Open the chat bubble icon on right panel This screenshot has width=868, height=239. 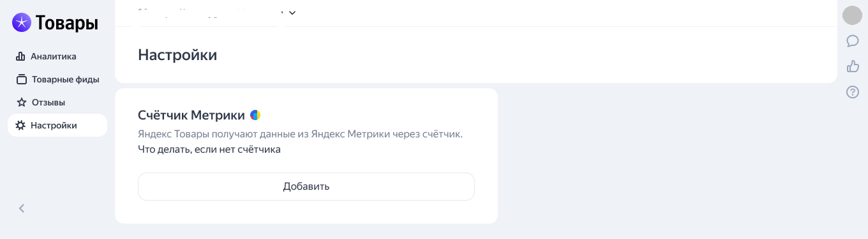(853, 41)
